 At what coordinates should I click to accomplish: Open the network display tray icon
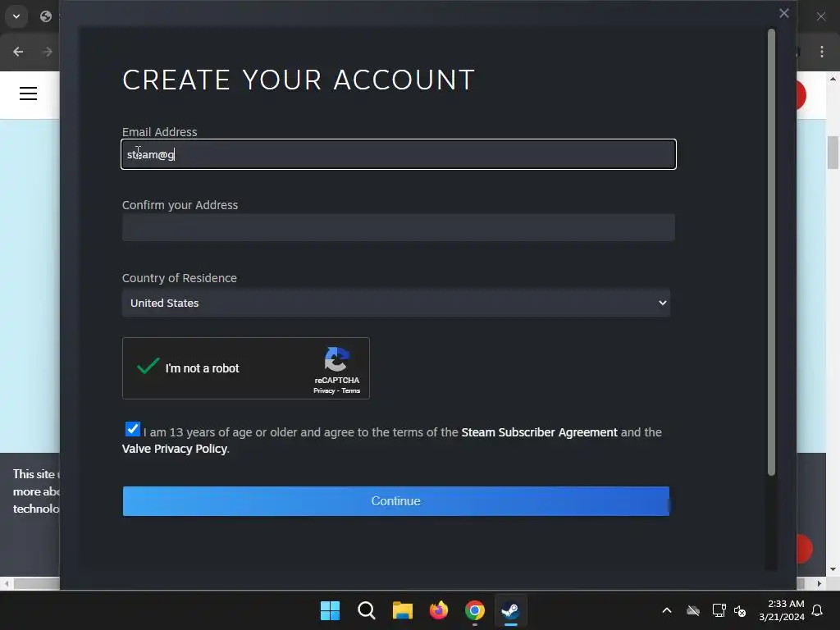[719, 610]
